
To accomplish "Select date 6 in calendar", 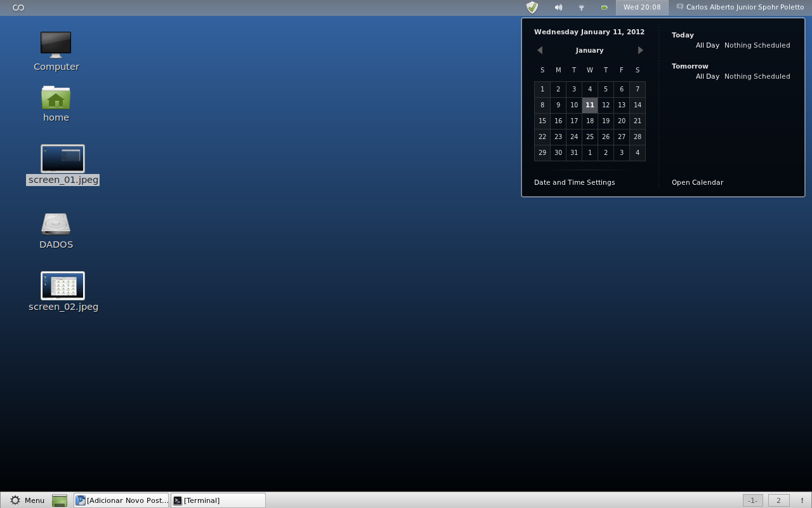I will pos(622,89).
